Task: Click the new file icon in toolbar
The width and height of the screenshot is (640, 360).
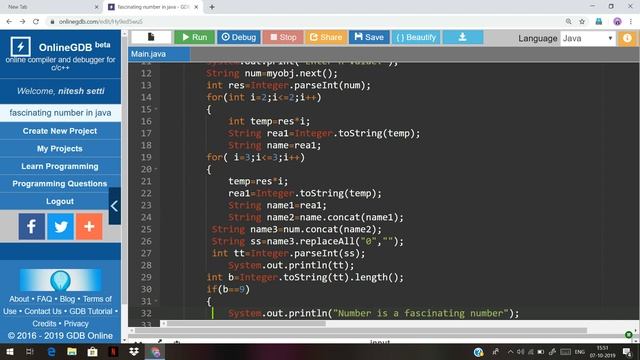Action: [151, 37]
